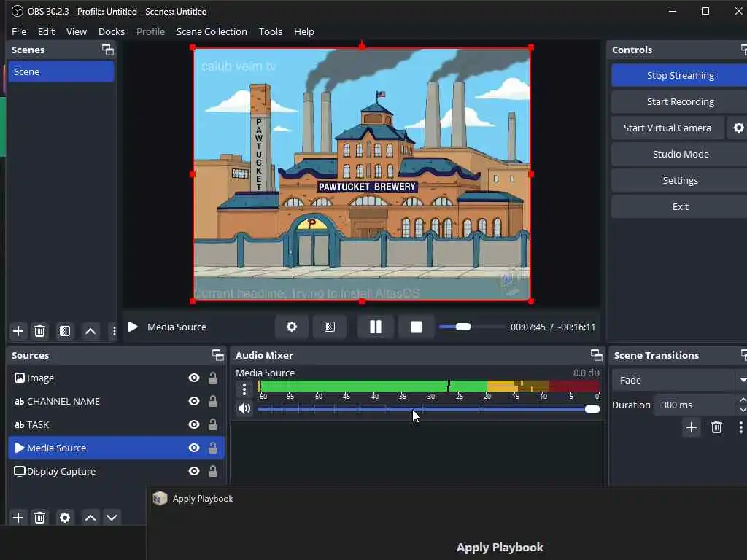Select the Scene item in Scenes list

61,72
